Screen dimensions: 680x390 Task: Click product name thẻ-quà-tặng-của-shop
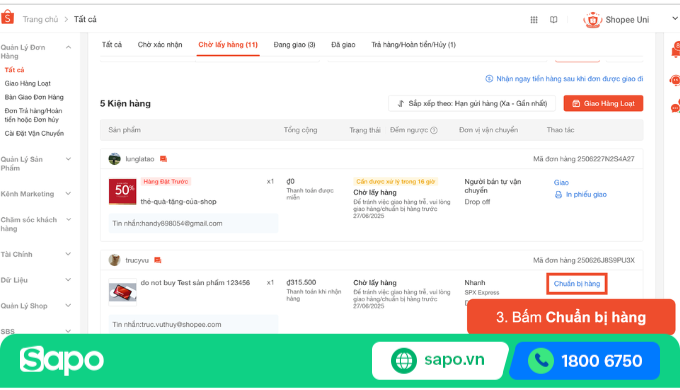point(178,202)
